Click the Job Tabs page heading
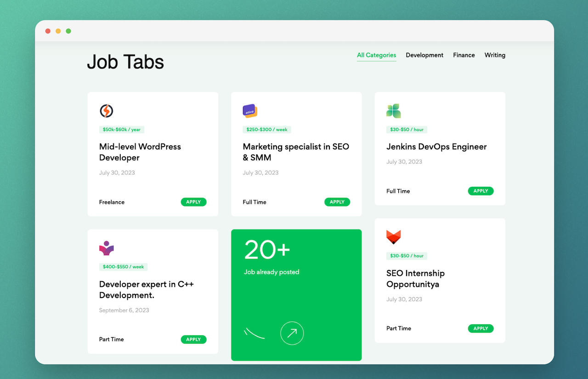The image size is (588, 379). [125, 62]
